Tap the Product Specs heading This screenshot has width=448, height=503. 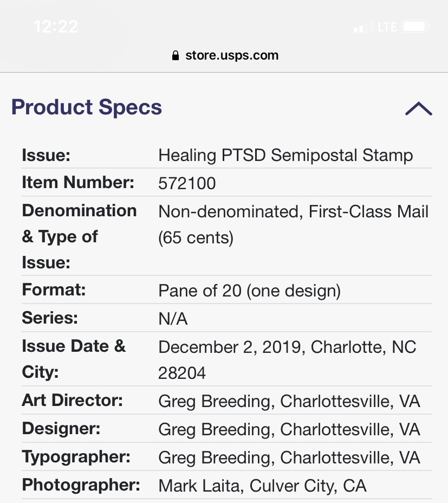click(x=87, y=107)
